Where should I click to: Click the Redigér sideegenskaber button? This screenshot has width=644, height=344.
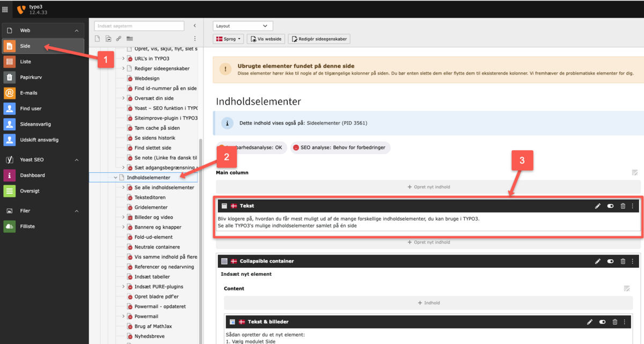319,39
